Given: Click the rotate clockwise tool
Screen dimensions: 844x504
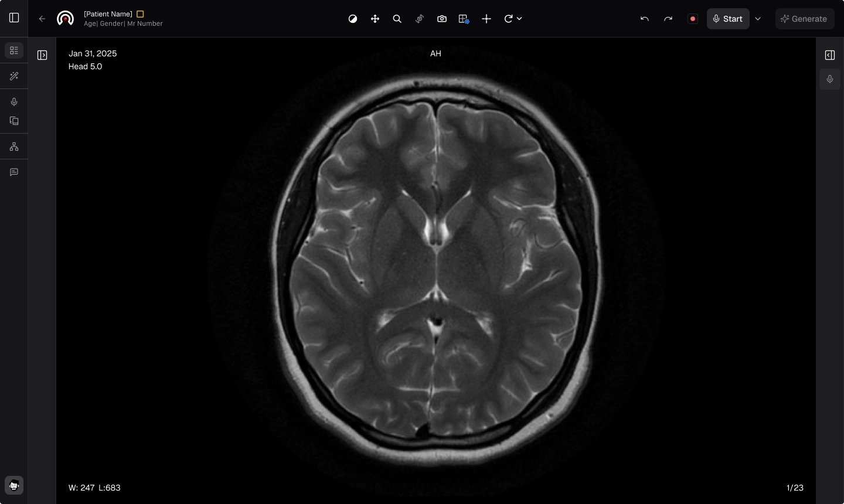Looking at the screenshot, I should click(x=508, y=19).
